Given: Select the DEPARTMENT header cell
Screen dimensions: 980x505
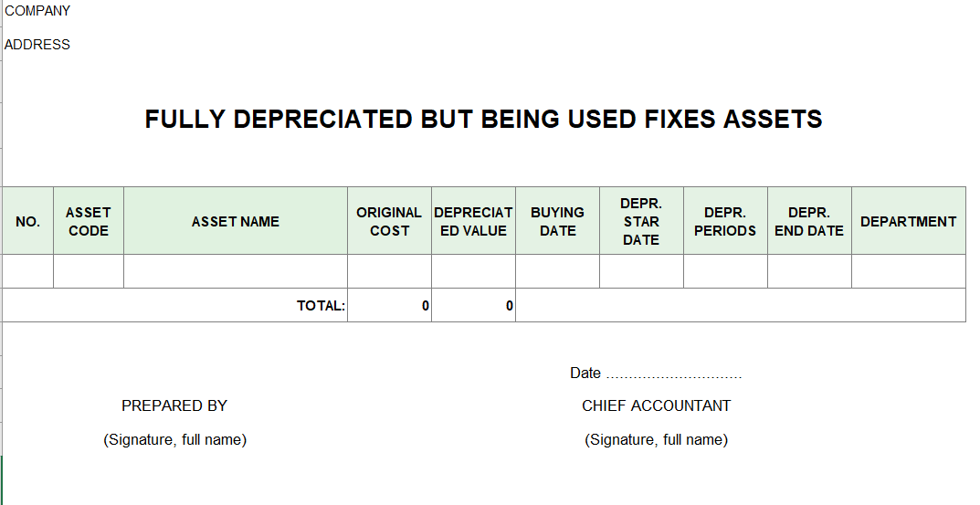Looking at the screenshot, I should 908,221.
